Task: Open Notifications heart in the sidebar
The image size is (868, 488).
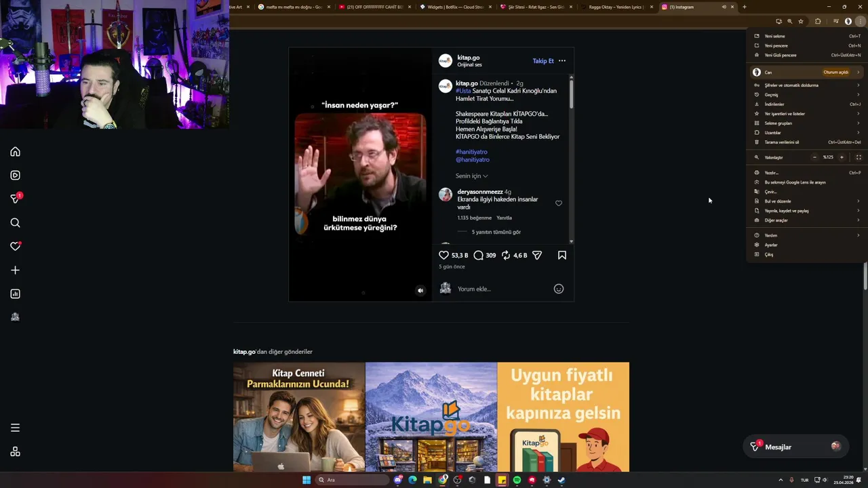Action: (15, 246)
